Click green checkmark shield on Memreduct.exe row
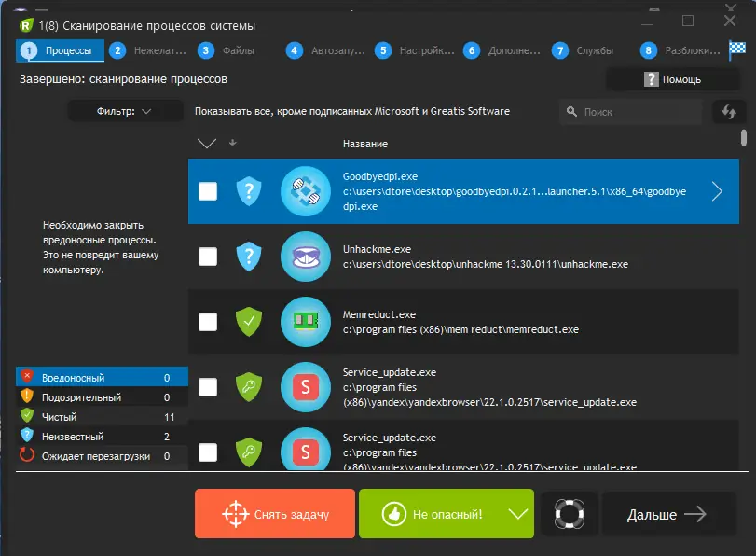The image size is (756, 556). (x=249, y=322)
